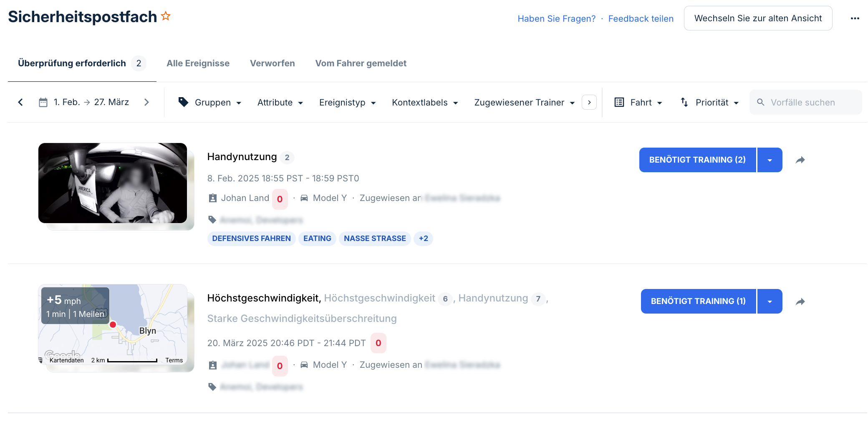This screenshot has width=868, height=422.
Task: Click the tag icon next to Gruppen
Action: point(184,102)
